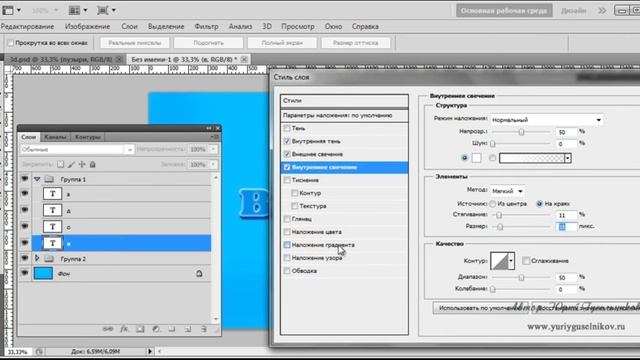Show more workspaces with the >> icon
This screenshot has height=360, width=640.
pyautogui.click(x=602, y=11)
